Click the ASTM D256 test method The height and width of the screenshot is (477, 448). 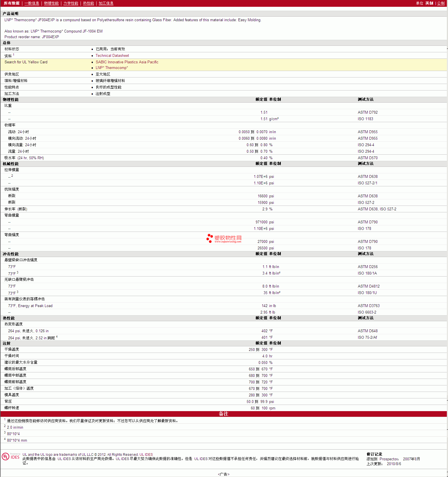pos(367,267)
